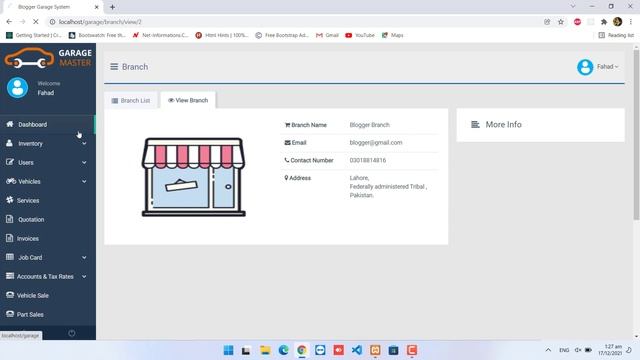The height and width of the screenshot is (360, 640).
Task: Toggle the hamburger sidebar menu icon
Action: [114, 67]
